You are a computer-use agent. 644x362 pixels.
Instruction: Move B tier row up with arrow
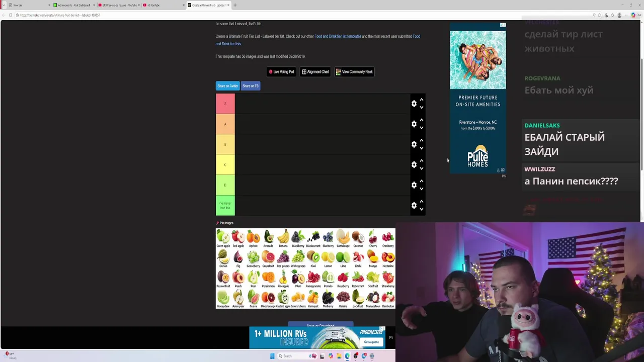pyautogui.click(x=422, y=141)
